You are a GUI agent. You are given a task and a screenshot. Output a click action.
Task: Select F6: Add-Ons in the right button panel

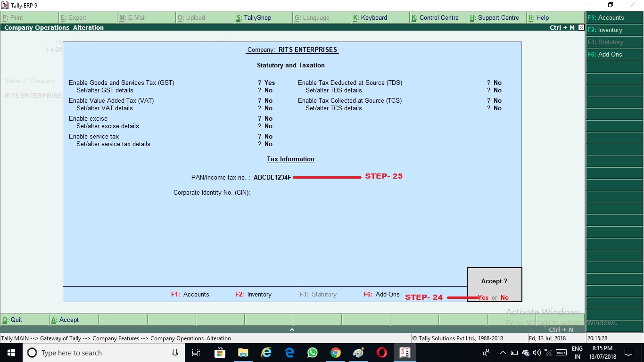click(x=614, y=55)
